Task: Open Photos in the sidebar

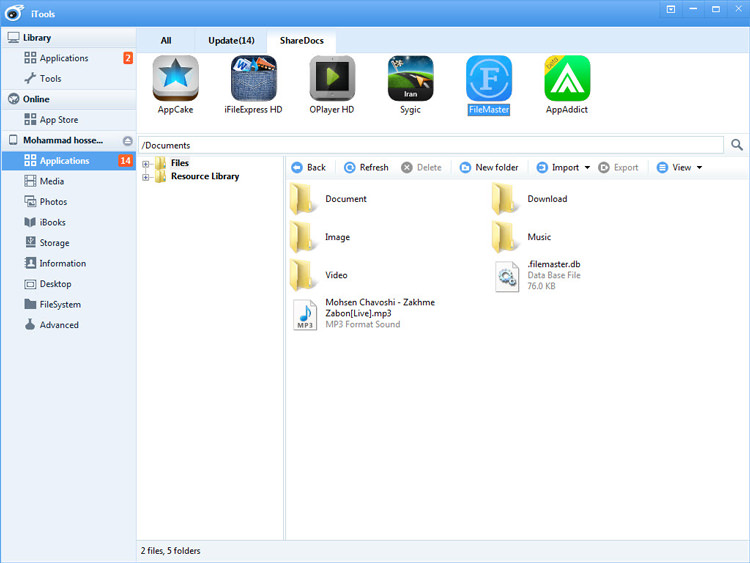Action: (53, 202)
